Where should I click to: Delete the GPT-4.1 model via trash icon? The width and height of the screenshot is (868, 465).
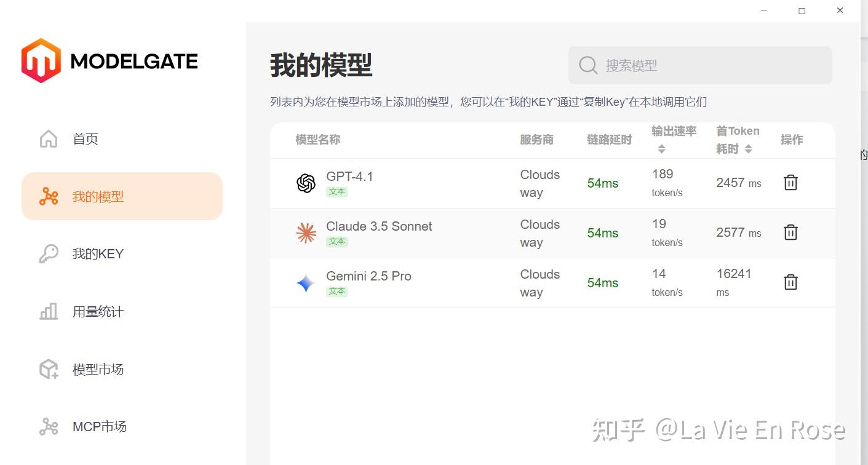pyautogui.click(x=790, y=182)
